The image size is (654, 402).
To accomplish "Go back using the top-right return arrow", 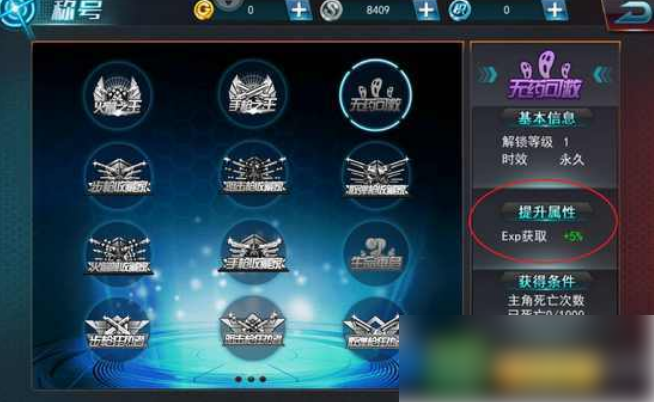I will (631, 13).
